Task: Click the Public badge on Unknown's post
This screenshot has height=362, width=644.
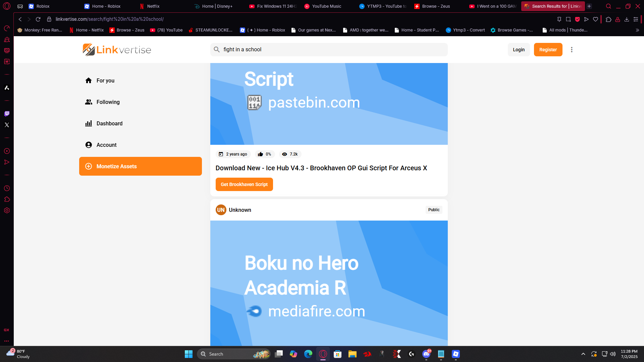Action: [x=434, y=210]
